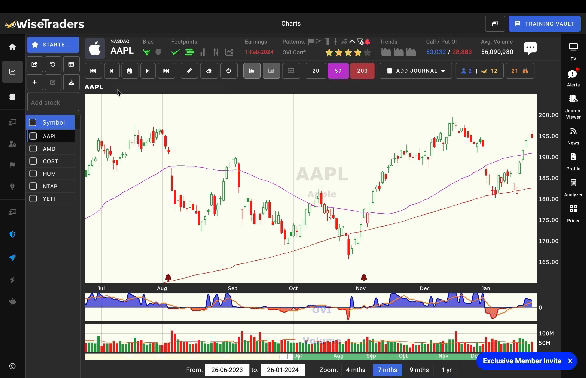The width and height of the screenshot is (586, 378).
Task: Expand the Add Journal dropdown
Action: pyautogui.click(x=416, y=71)
